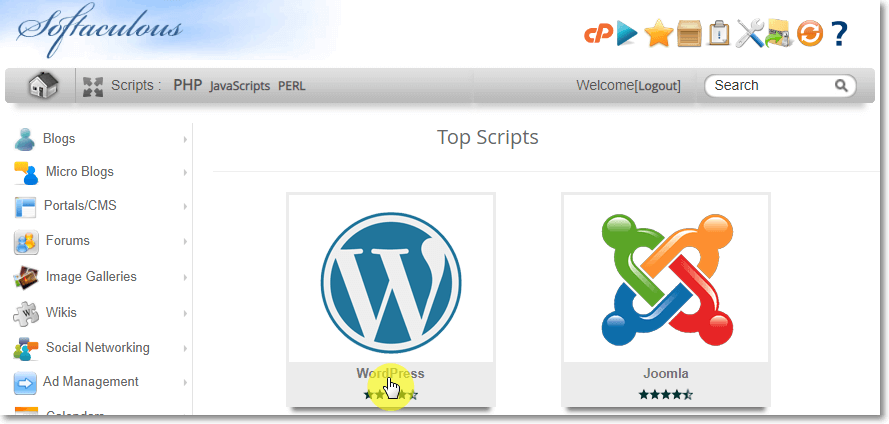Image resolution: width=889 pixels, height=424 pixels.
Task: Expand the Social Networking category arrow
Action: click(185, 349)
